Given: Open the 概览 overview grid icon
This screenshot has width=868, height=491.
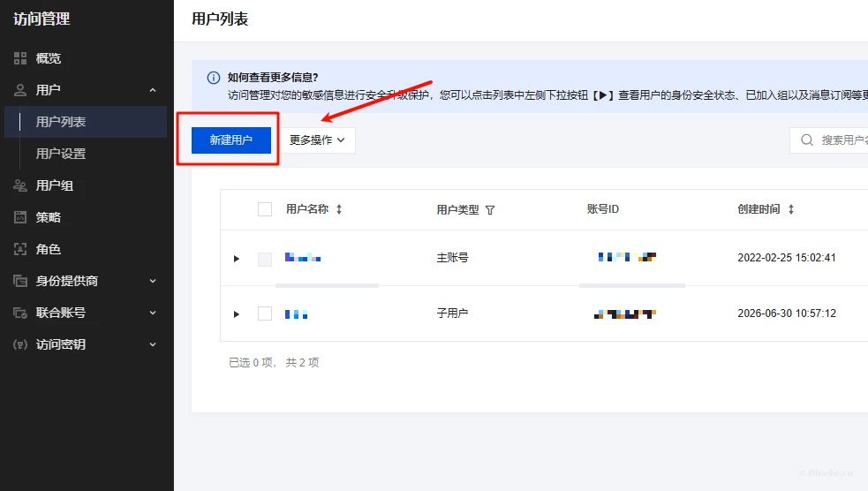Looking at the screenshot, I should 20,58.
